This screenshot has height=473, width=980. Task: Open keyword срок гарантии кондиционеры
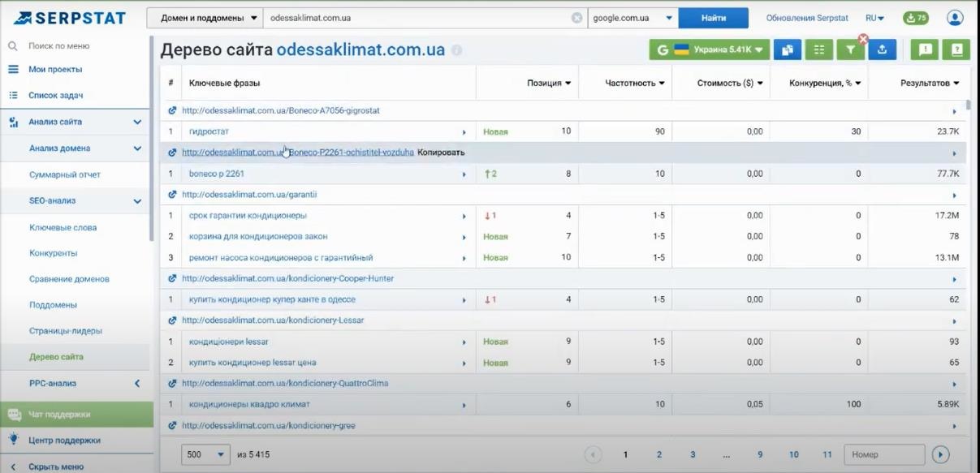coord(248,216)
